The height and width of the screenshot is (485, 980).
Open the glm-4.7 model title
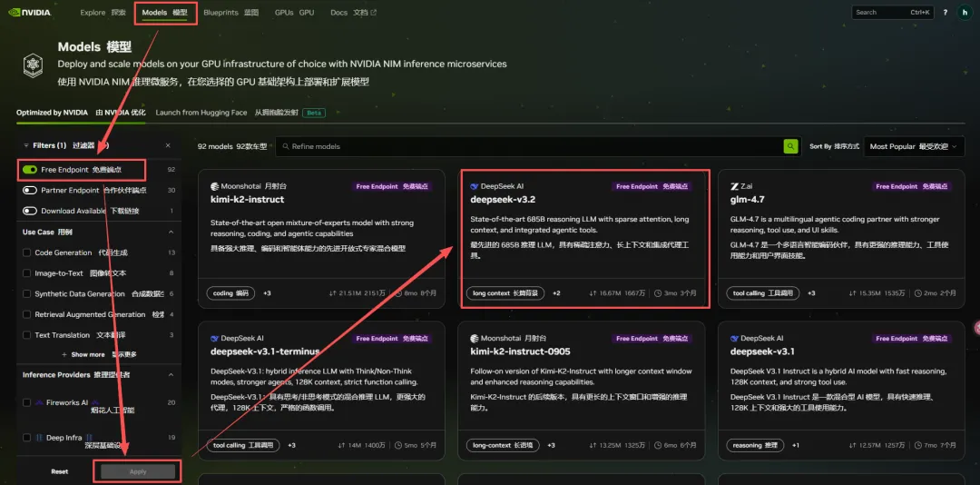[x=748, y=200]
